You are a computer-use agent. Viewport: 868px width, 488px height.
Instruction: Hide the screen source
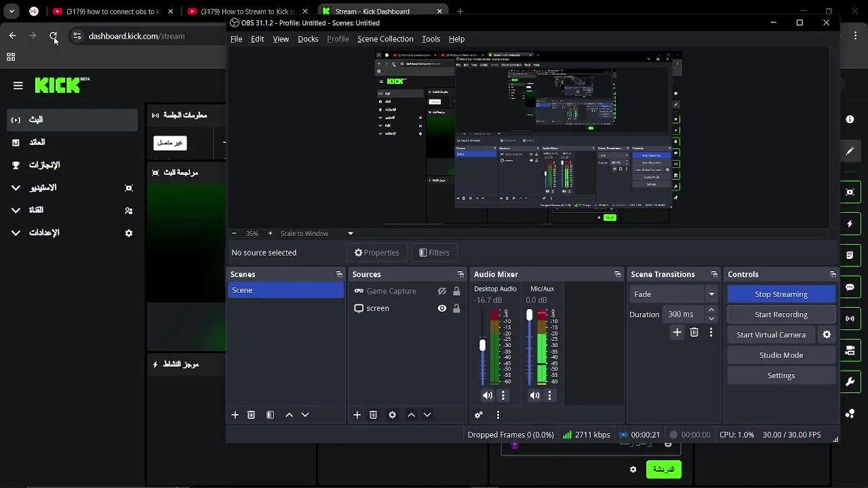442,308
